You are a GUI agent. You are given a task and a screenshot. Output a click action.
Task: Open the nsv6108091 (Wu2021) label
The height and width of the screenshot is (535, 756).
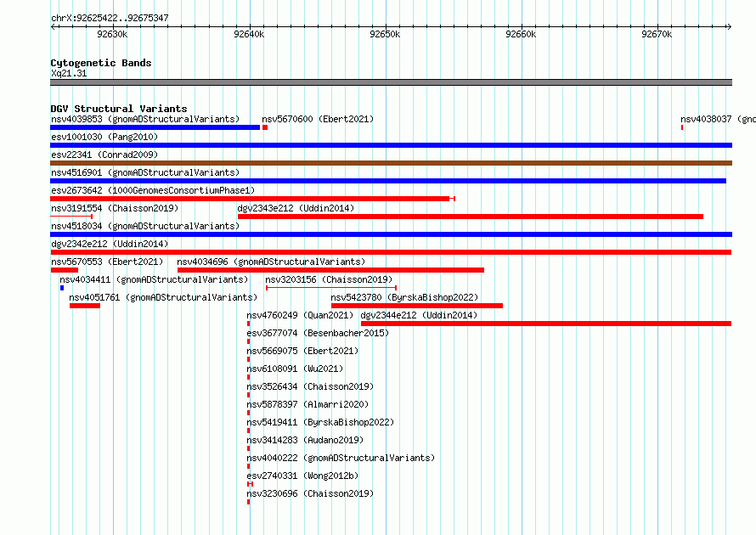point(295,369)
